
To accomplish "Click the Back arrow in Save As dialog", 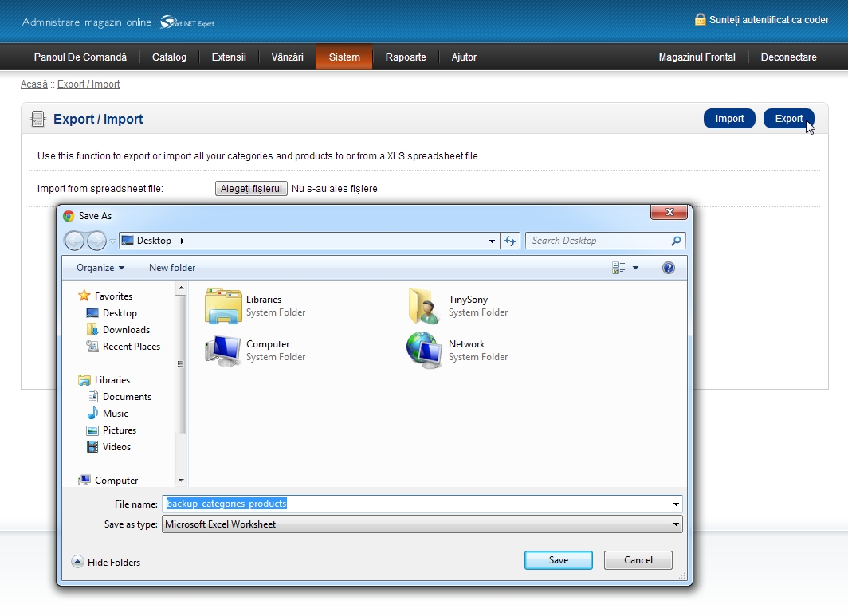I will click(74, 241).
